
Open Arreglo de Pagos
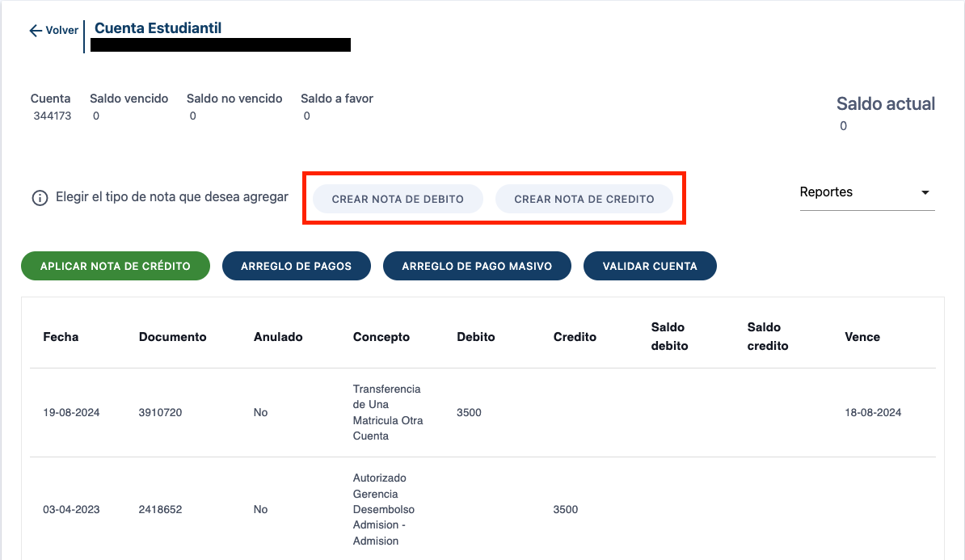[296, 266]
